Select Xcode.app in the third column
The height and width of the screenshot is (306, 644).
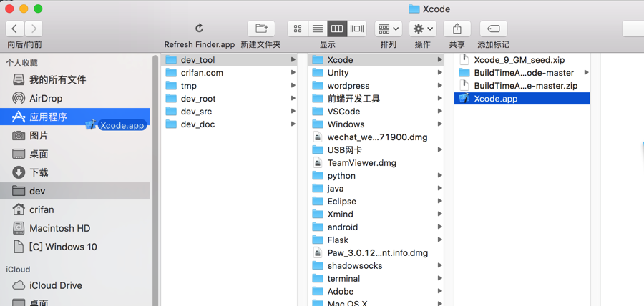click(522, 99)
